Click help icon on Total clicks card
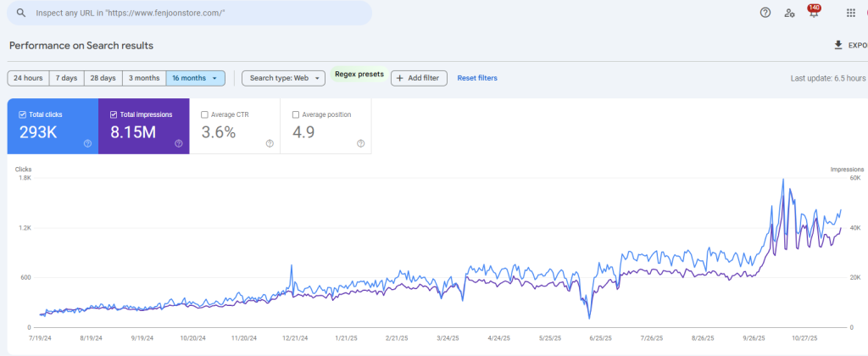The width and height of the screenshot is (868, 356). [87, 143]
